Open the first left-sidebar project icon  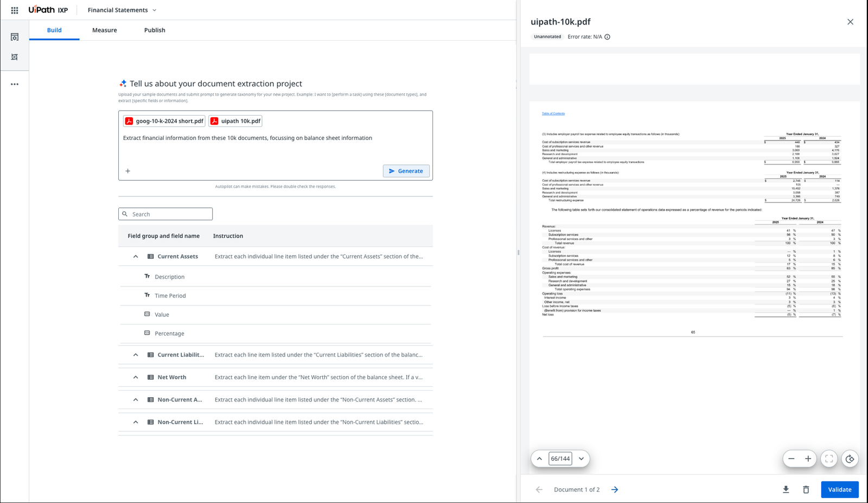pyautogui.click(x=15, y=37)
